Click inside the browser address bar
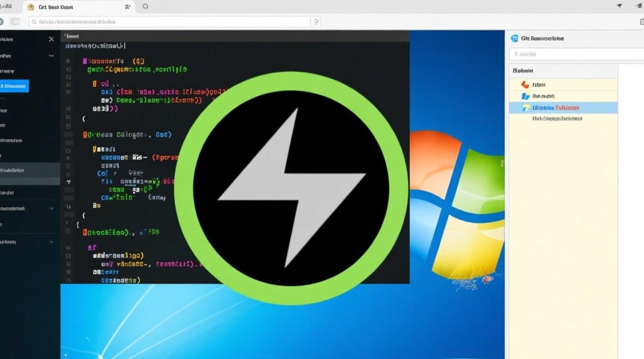 tap(168, 22)
